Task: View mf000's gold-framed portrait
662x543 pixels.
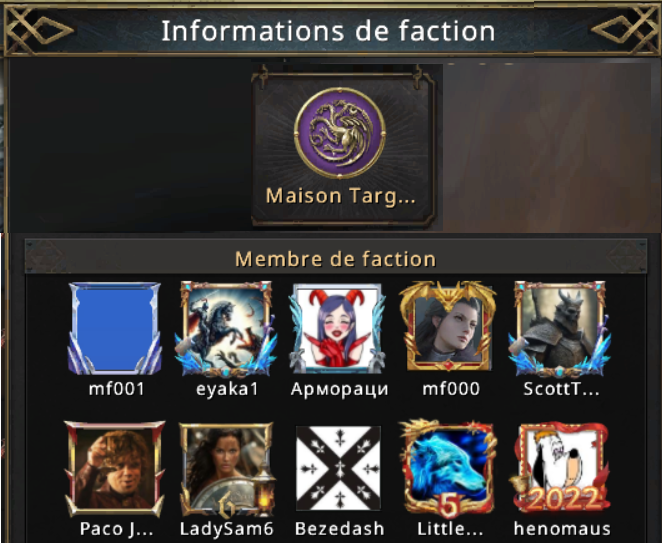Action: coord(448,326)
